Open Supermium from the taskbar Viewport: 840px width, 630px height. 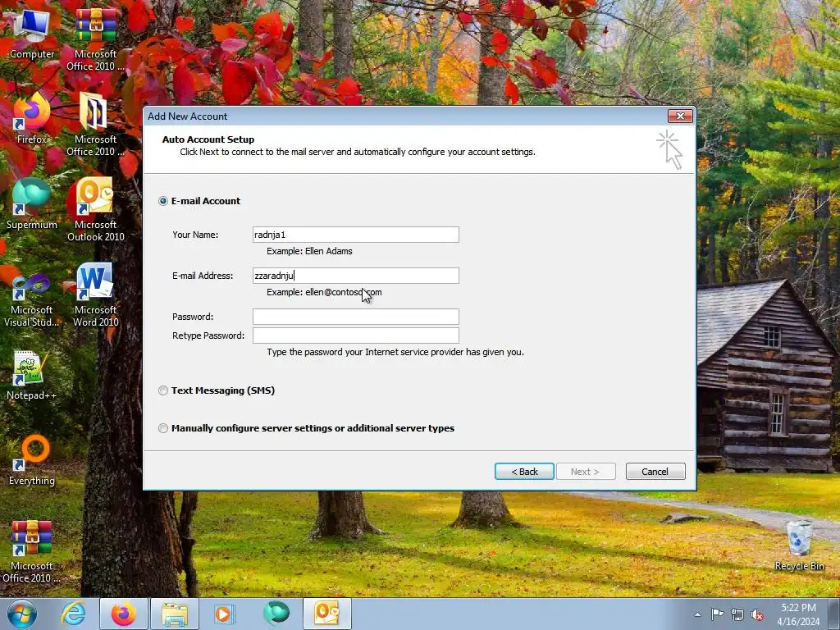pyautogui.click(x=276, y=614)
